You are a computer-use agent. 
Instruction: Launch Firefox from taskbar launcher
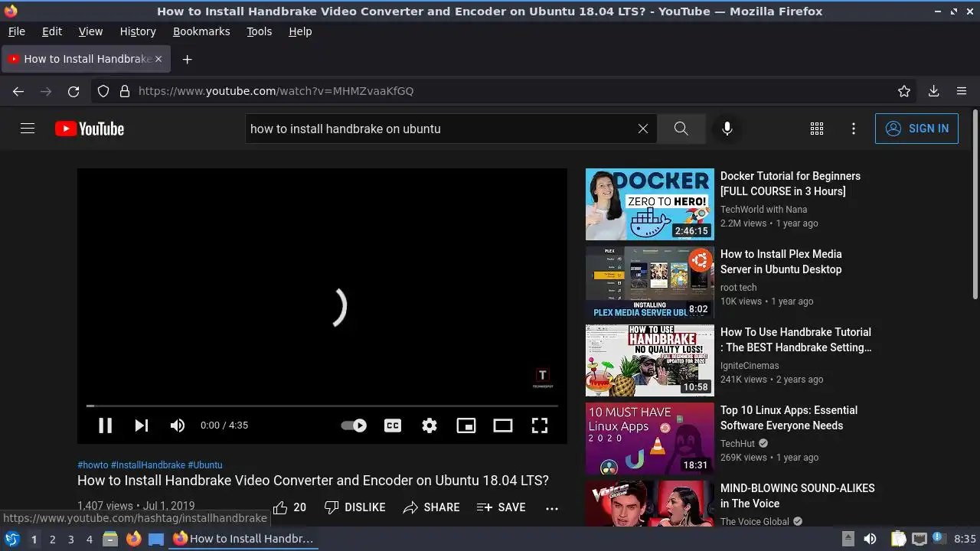(133, 539)
